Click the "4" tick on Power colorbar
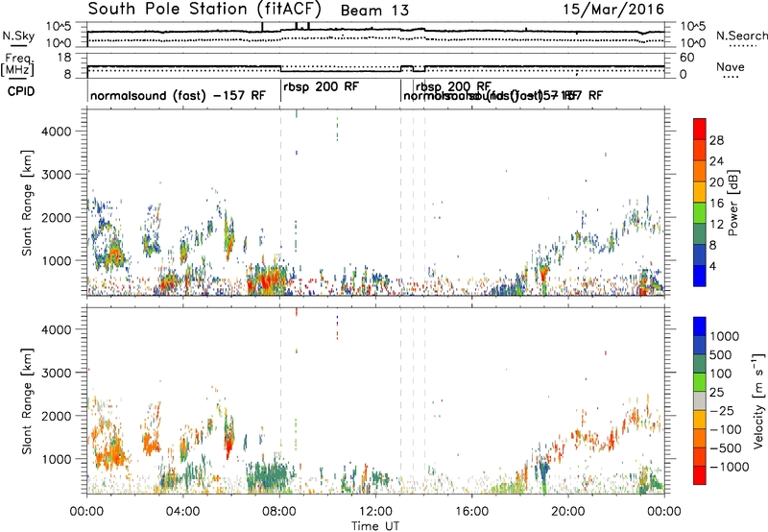 click(x=713, y=267)
